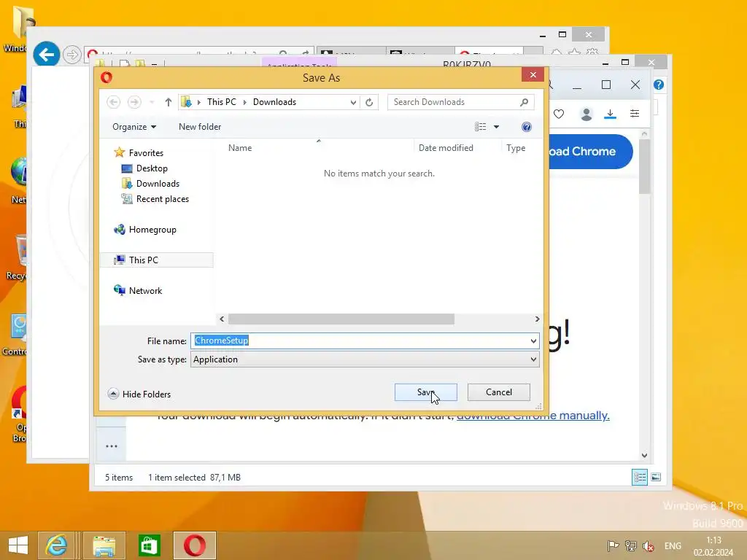Sort by the Type column header
The height and width of the screenshot is (560, 747).
click(516, 147)
